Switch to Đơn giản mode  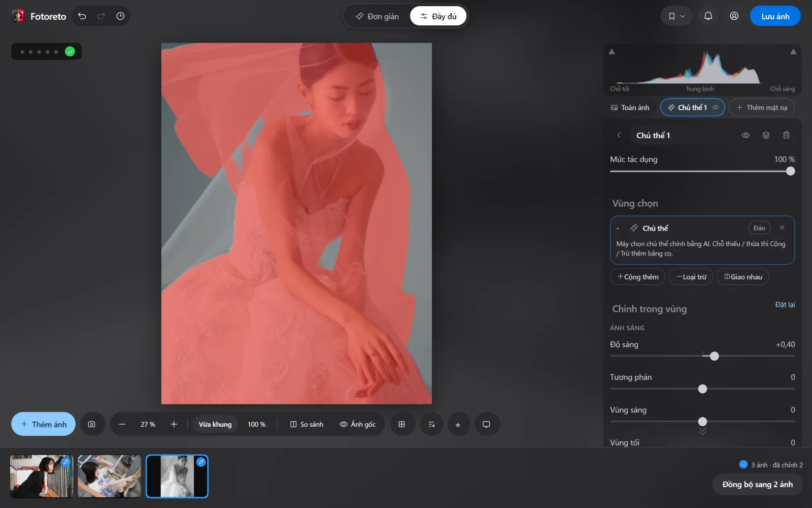(377, 16)
